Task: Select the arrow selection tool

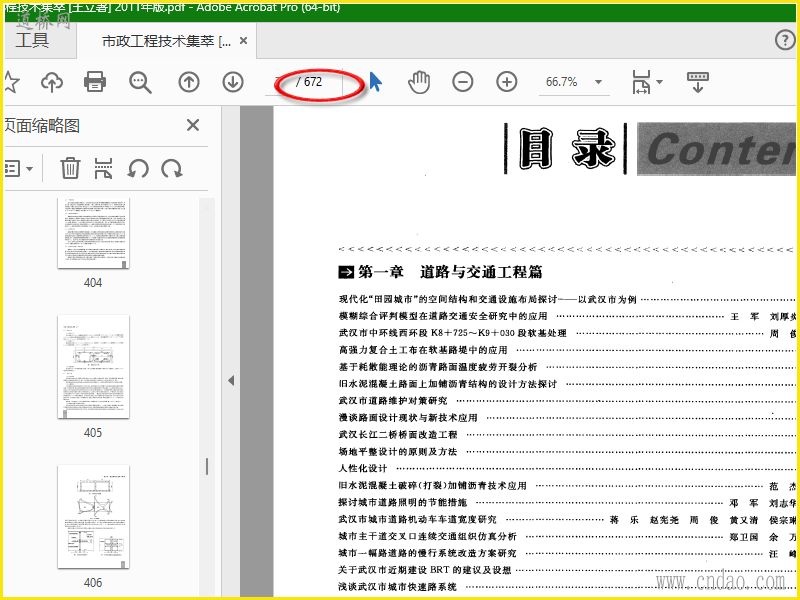Action: point(376,82)
